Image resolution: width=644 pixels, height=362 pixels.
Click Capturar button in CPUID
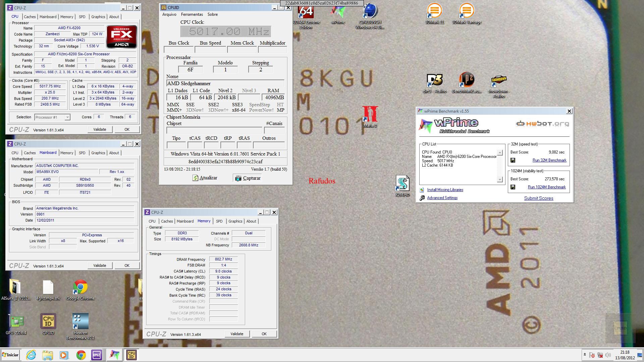click(x=248, y=178)
